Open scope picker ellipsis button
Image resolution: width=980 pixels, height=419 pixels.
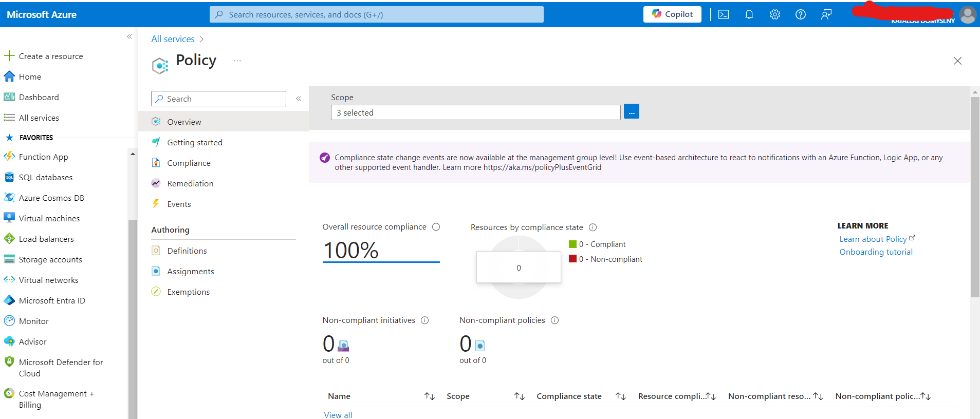pyautogui.click(x=632, y=111)
